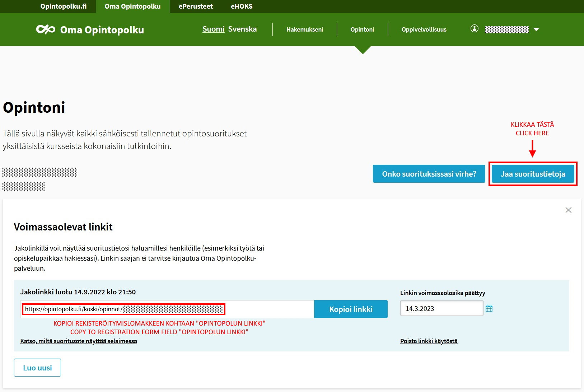Click 'Jakolinkki luotu 14.9.2022 klo 21:50' text
584x392 pixels.
click(78, 292)
